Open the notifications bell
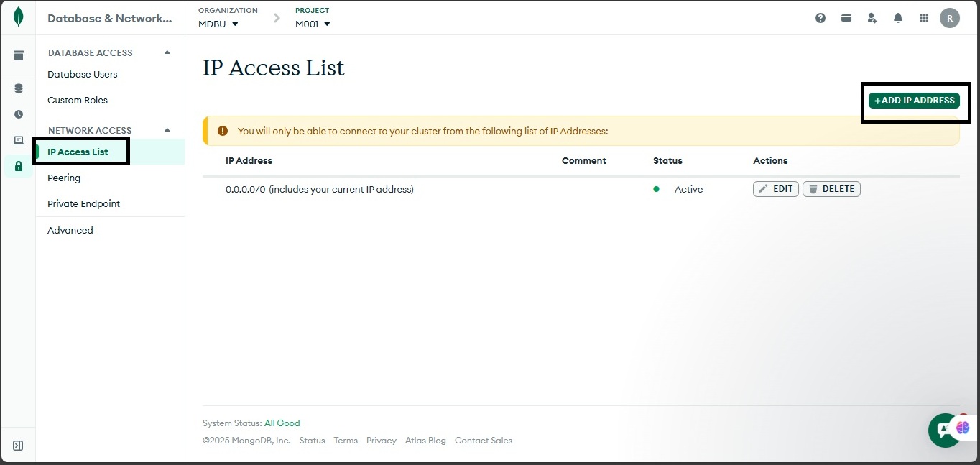Image resolution: width=980 pixels, height=465 pixels. (898, 18)
